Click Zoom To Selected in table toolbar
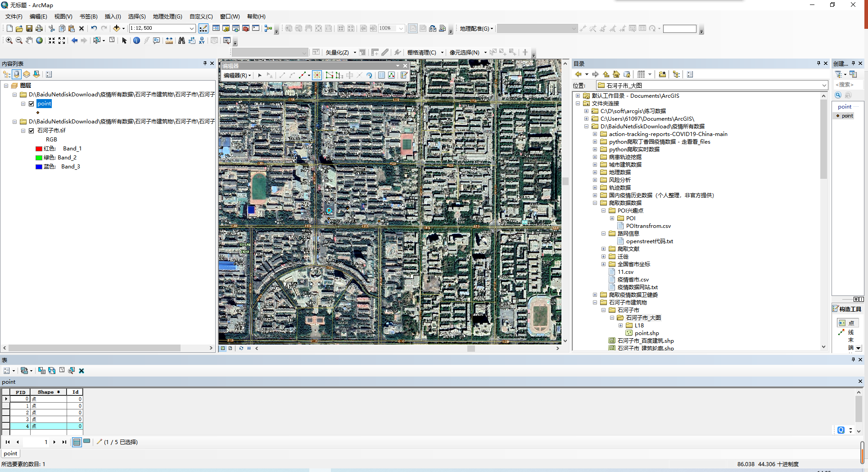Viewport: 868px width, 472px height. (72, 371)
